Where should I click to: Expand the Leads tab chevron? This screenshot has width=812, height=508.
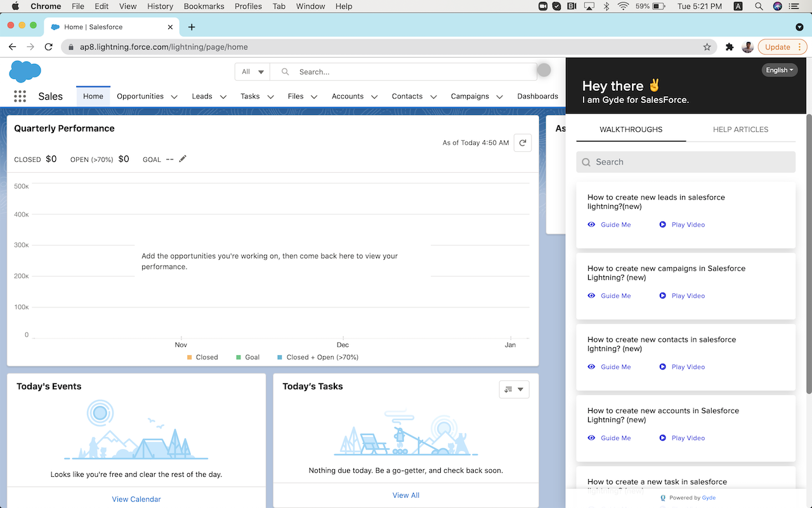(223, 97)
